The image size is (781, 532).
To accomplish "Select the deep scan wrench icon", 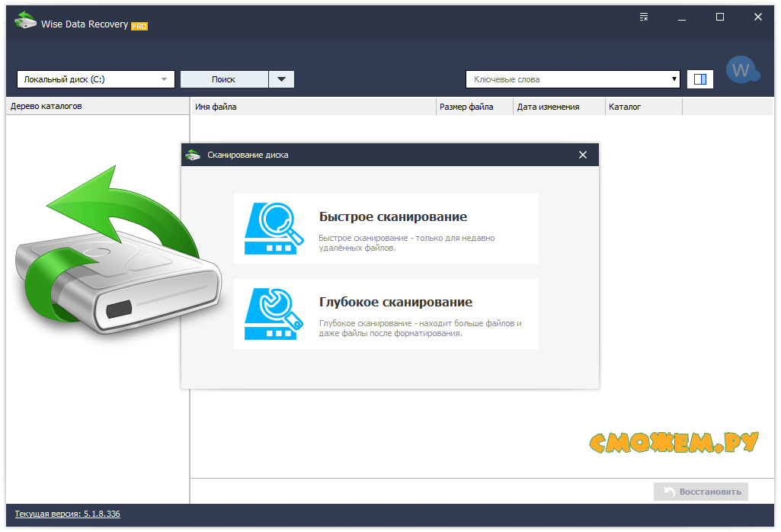I will 274,314.
